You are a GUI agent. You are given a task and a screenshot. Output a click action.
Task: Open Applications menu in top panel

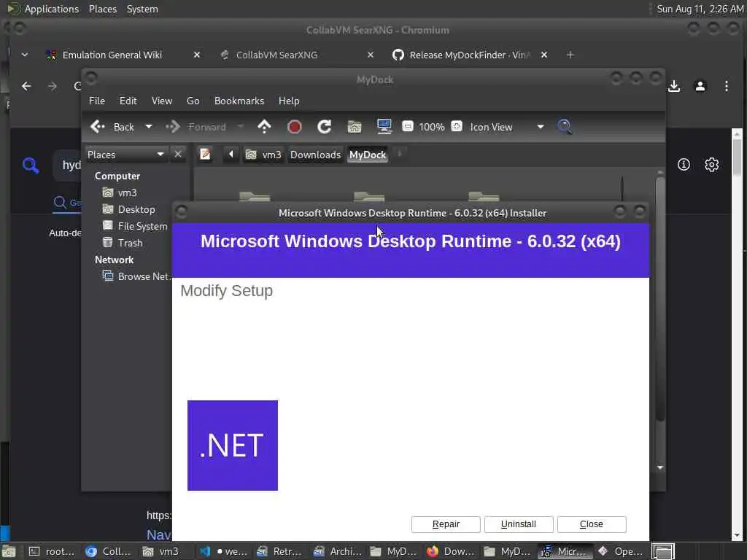coord(52,9)
